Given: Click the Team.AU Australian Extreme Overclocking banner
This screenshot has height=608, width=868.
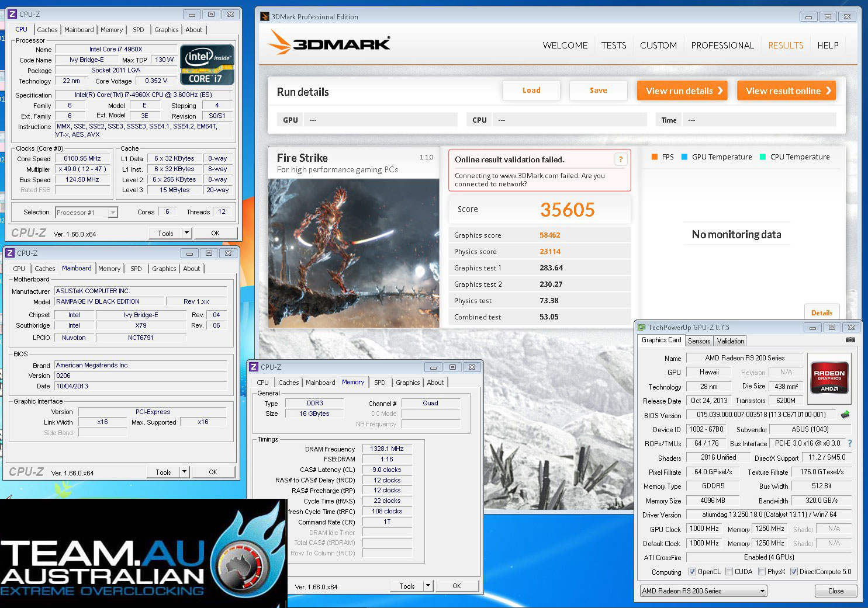Looking at the screenshot, I should pos(143,553).
